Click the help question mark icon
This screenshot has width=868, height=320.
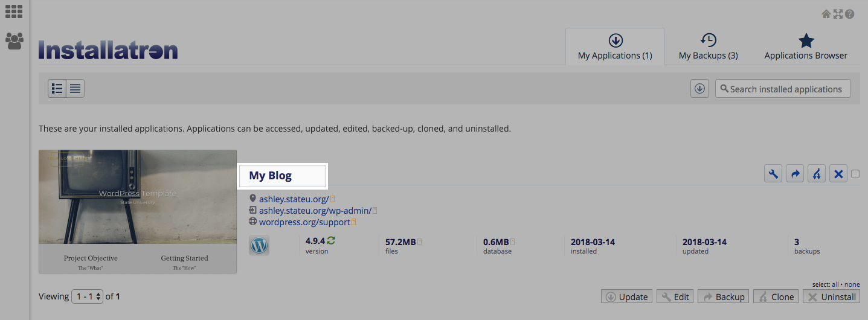pyautogui.click(x=850, y=14)
